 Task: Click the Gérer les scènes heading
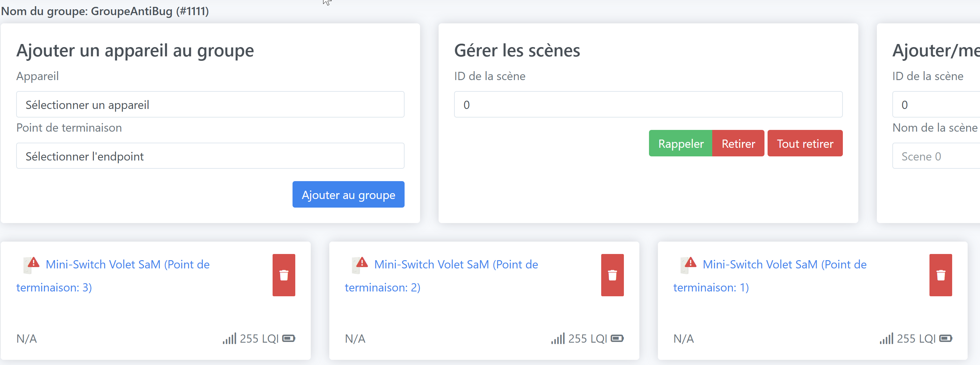point(517,51)
